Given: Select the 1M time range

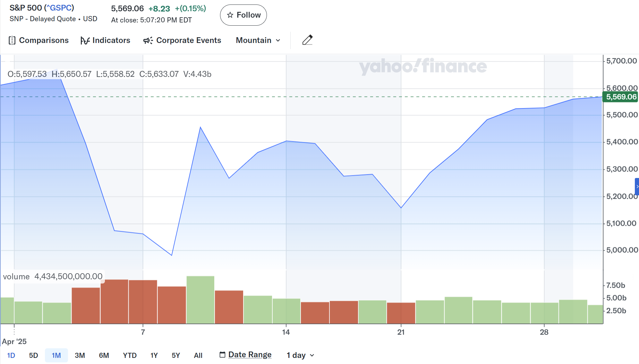Looking at the screenshot, I should (x=56, y=355).
